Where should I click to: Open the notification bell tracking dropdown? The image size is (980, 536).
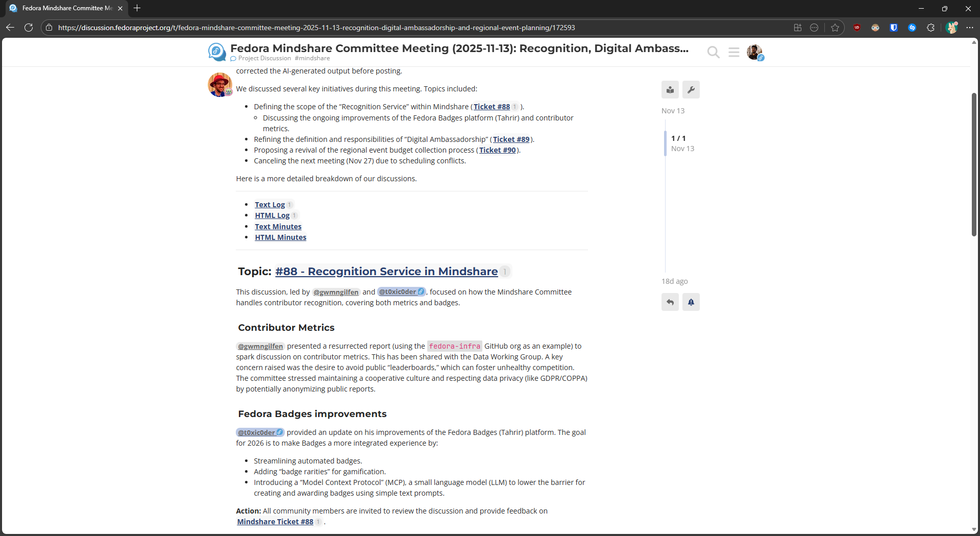click(691, 302)
